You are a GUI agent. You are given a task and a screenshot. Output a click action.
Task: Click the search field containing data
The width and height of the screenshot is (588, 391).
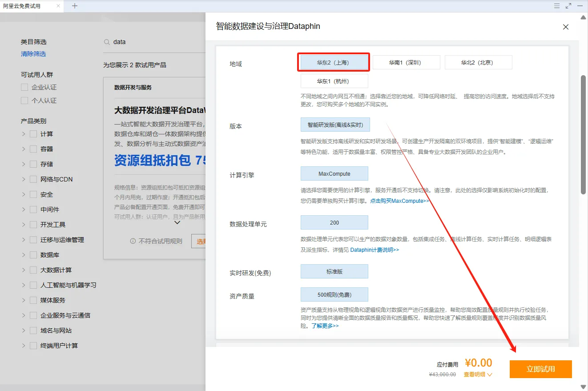point(153,42)
